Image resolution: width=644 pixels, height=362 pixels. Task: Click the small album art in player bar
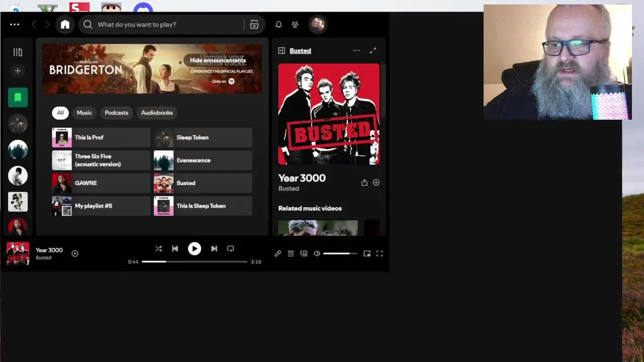[x=18, y=253]
